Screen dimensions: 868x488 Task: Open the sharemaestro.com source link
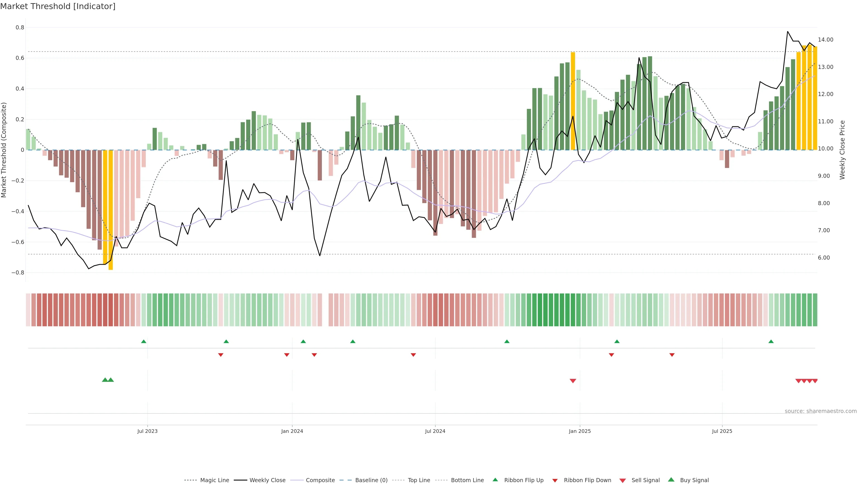pyautogui.click(x=821, y=411)
